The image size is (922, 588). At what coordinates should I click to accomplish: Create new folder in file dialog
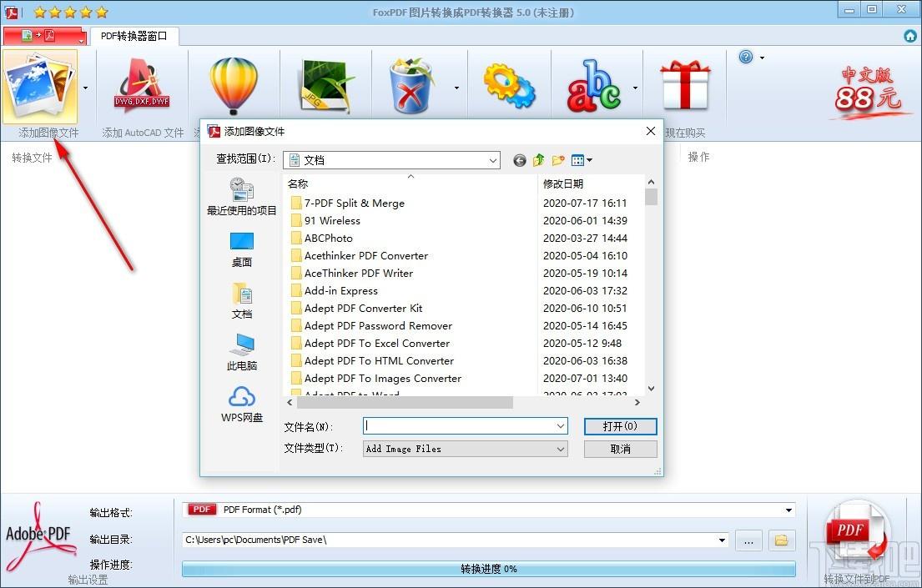558,160
